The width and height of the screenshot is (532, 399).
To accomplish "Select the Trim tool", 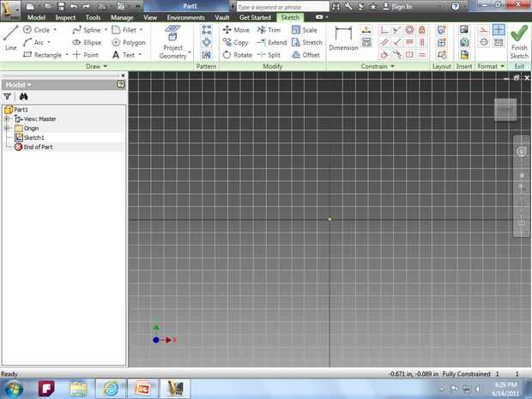I will [269, 30].
